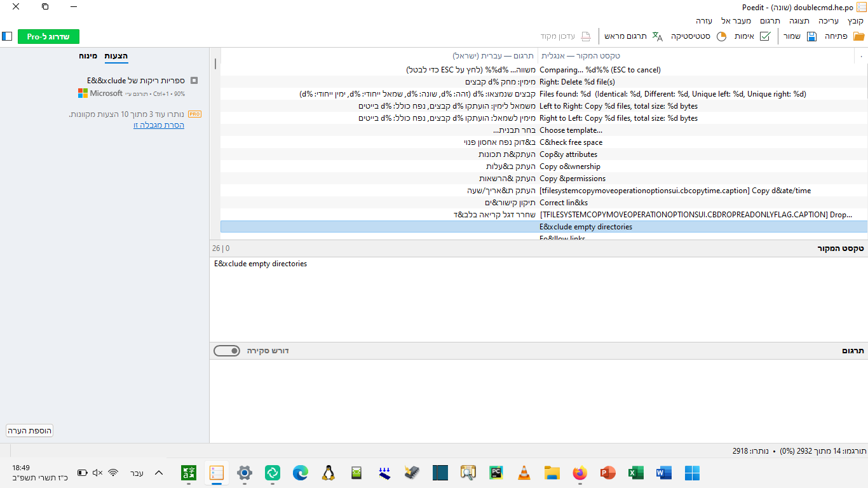Select row 'Choose template...'
The height and width of the screenshot is (488, 868).
(x=544, y=130)
